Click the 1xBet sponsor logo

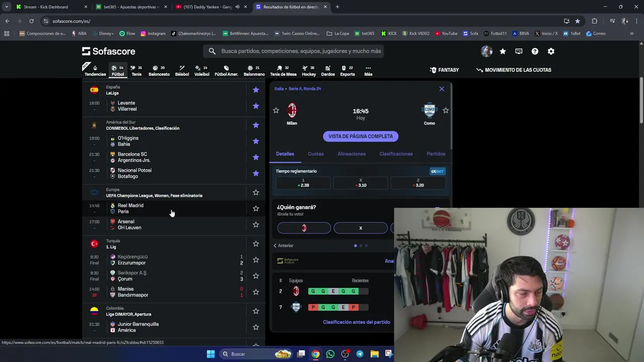tap(437, 171)
